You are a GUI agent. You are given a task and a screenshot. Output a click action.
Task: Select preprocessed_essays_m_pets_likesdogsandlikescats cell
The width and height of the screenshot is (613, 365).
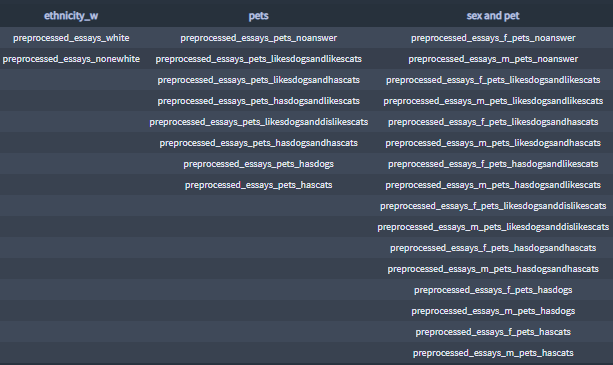(x=493, y=101)
